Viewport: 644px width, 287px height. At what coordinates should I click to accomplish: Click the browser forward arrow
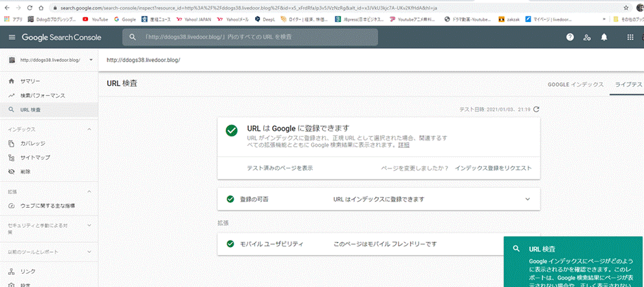[18, 8]
